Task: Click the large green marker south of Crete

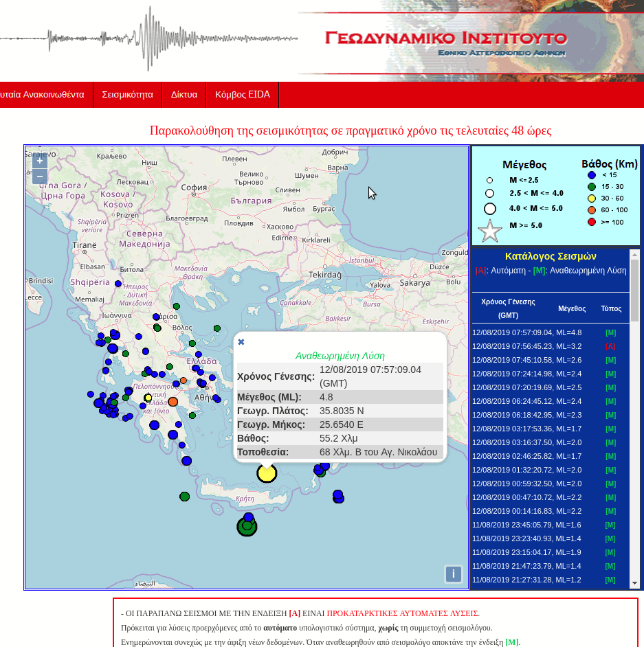Action: (x=247, y=527)
